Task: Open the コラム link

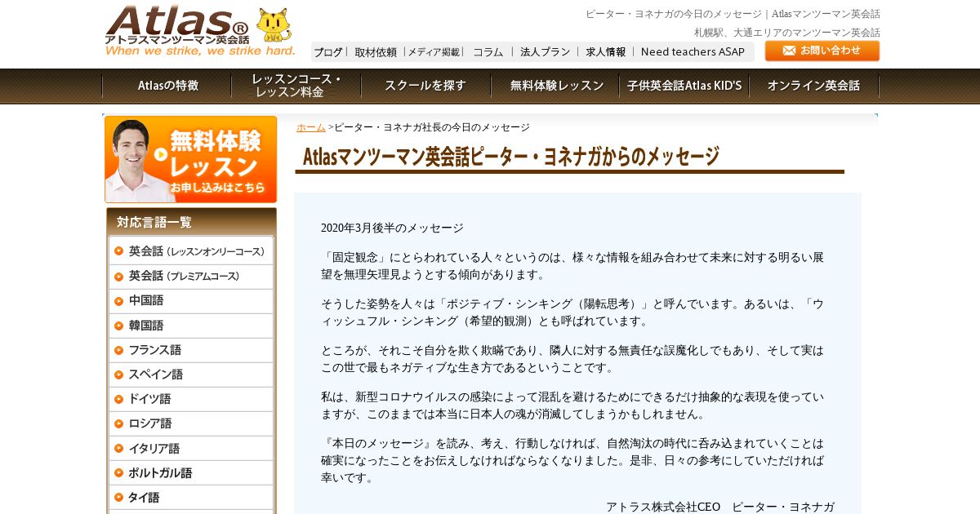Action: [x=488, y=52]
